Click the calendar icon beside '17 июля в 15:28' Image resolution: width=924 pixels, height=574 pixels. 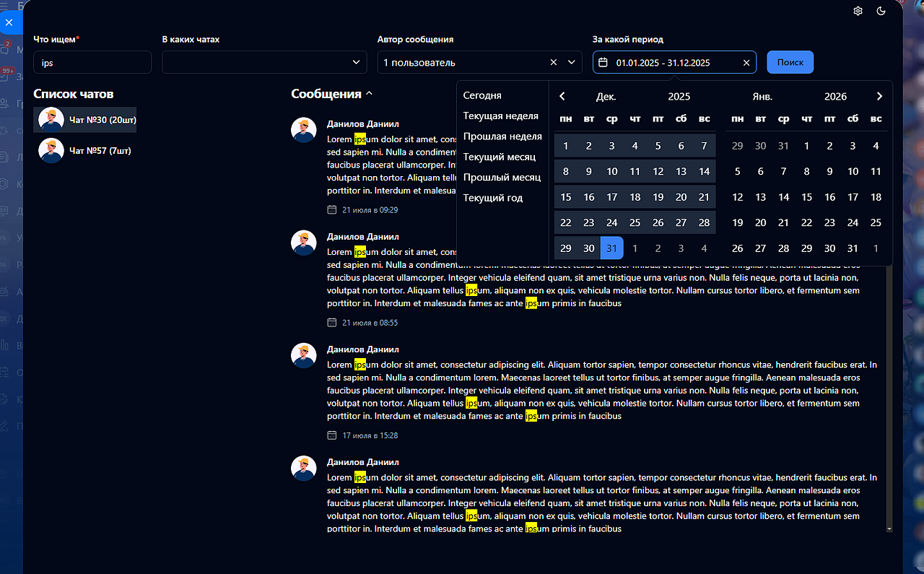(x=332, y=435)
